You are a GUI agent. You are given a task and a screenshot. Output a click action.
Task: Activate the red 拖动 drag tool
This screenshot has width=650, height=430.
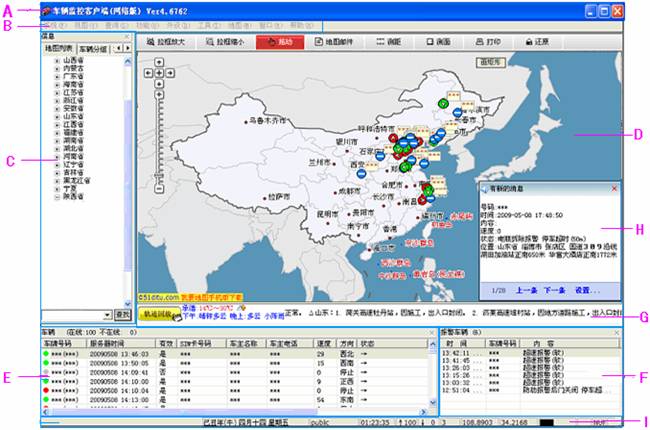[x=281, y=43]
